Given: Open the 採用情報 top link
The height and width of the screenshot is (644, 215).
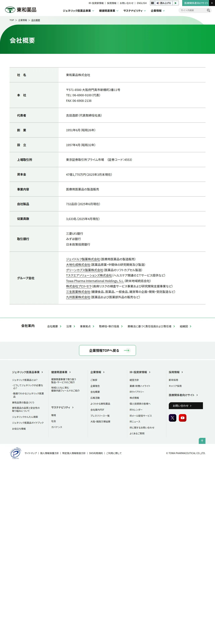Looking at the screenshot, I should (x=112, y=3).
